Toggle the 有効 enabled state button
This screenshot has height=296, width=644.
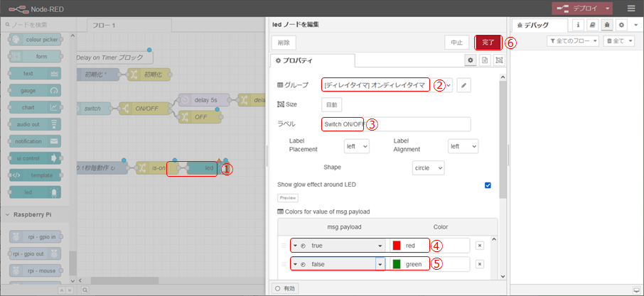tap(285, 288)
